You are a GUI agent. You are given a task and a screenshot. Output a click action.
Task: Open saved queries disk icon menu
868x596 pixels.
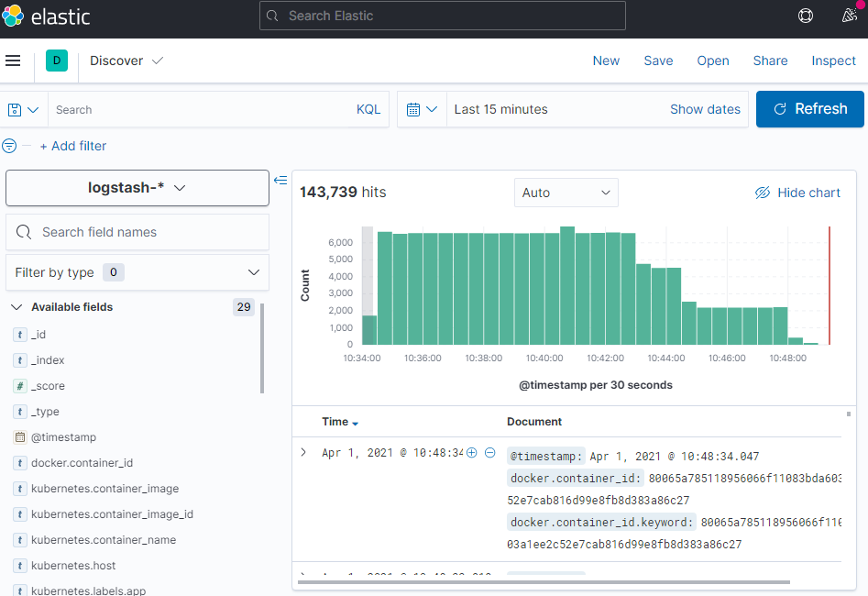pos(24,109)
